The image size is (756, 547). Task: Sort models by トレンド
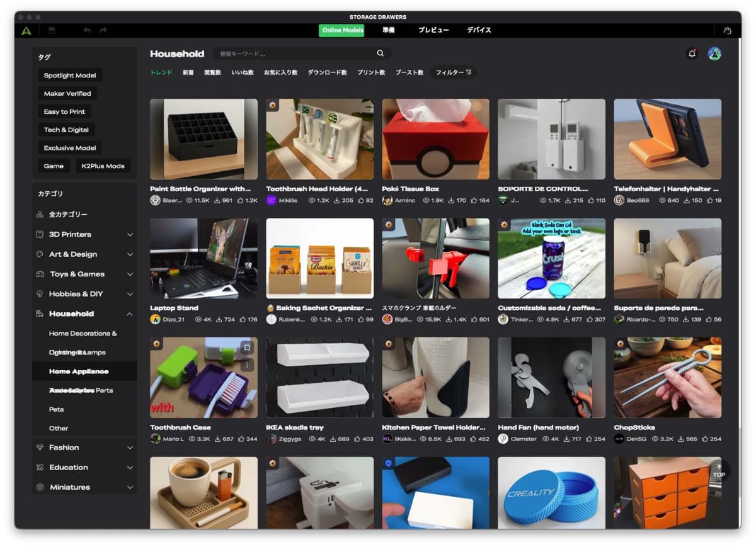coord(161,72)
